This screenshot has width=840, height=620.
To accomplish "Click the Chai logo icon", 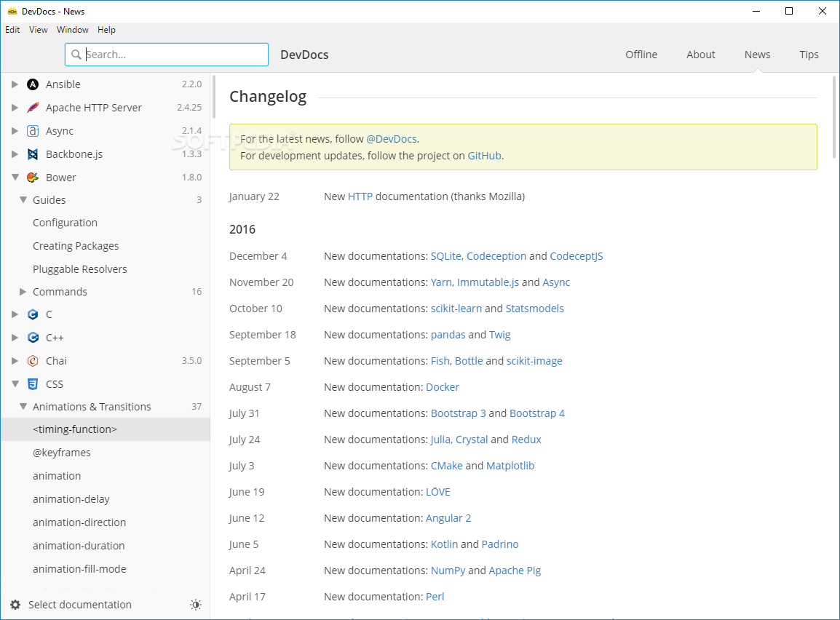I will 33,361.
